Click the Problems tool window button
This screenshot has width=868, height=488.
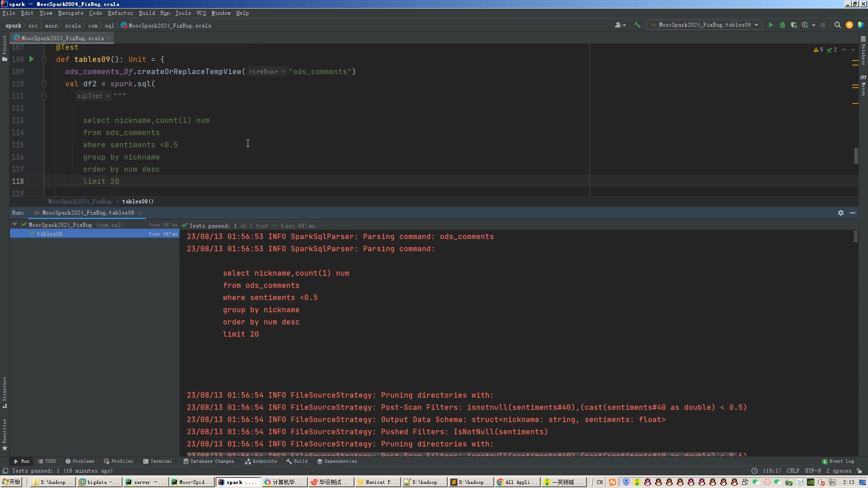coord(80,461)
